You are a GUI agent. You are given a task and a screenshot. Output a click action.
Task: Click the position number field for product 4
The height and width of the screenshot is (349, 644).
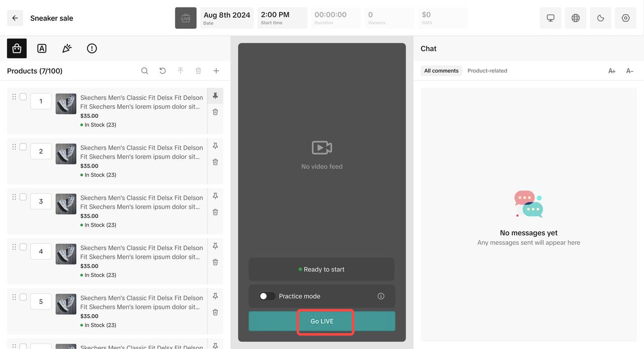point(41,251)
